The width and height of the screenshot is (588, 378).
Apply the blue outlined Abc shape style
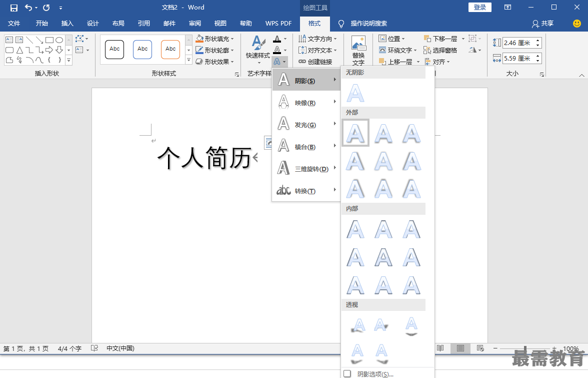142,49
